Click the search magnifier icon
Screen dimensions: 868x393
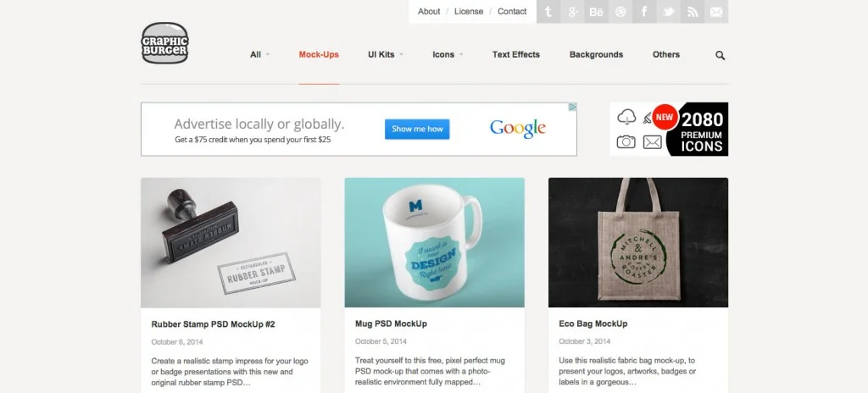720,55
